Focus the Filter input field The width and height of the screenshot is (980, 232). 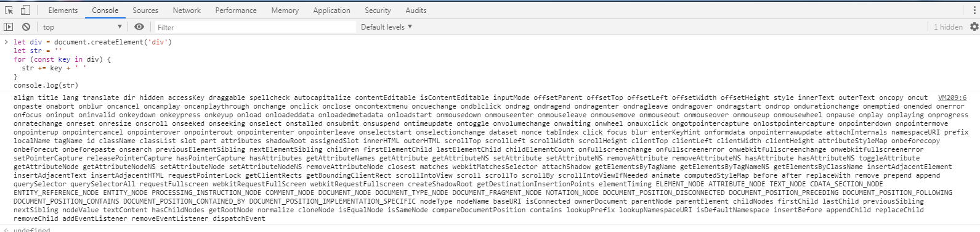click(x=254, y=27)
